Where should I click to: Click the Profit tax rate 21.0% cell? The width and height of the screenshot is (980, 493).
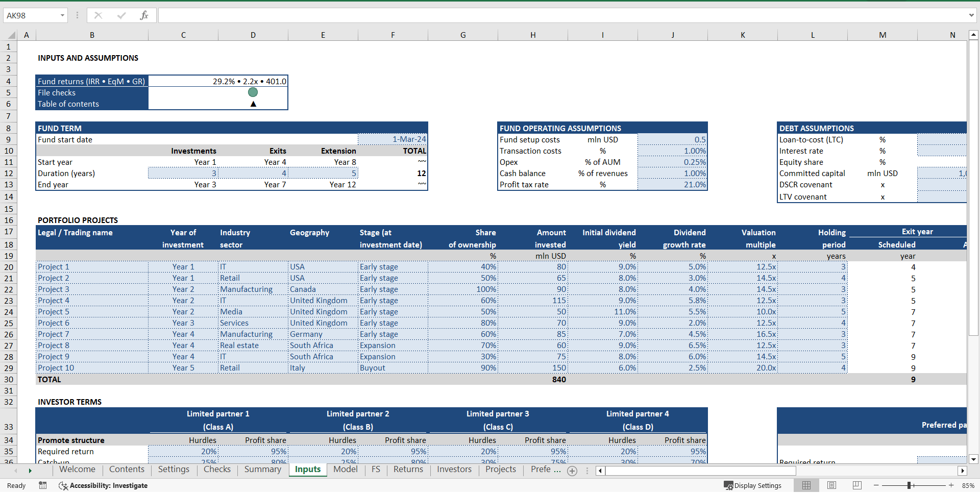673,184
